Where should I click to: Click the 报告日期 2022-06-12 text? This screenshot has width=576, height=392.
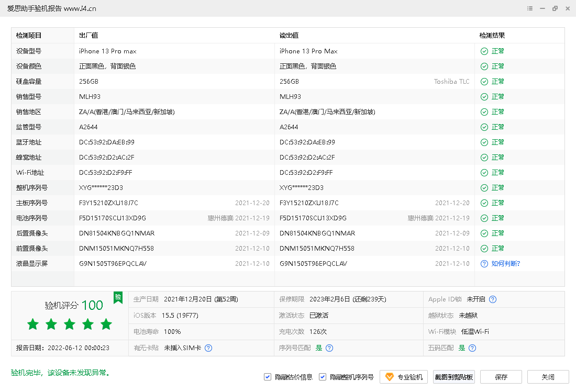(x=62, y=348)
